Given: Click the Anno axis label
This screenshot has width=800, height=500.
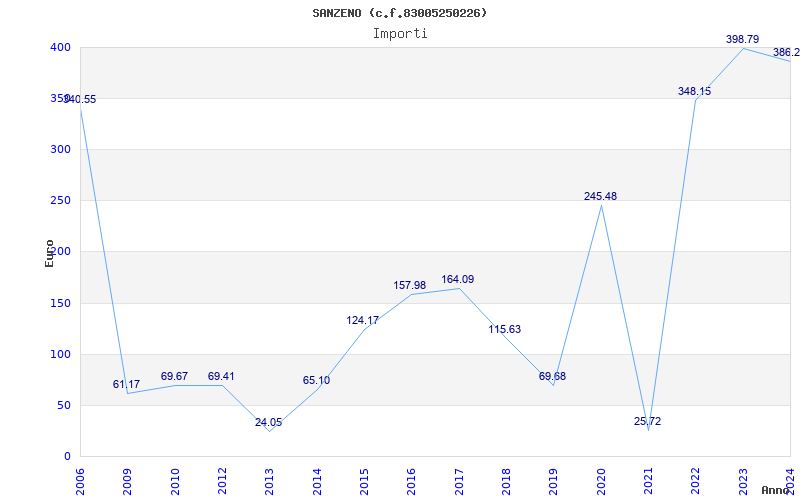Looking at the screenshot, I should coord(776,490).
